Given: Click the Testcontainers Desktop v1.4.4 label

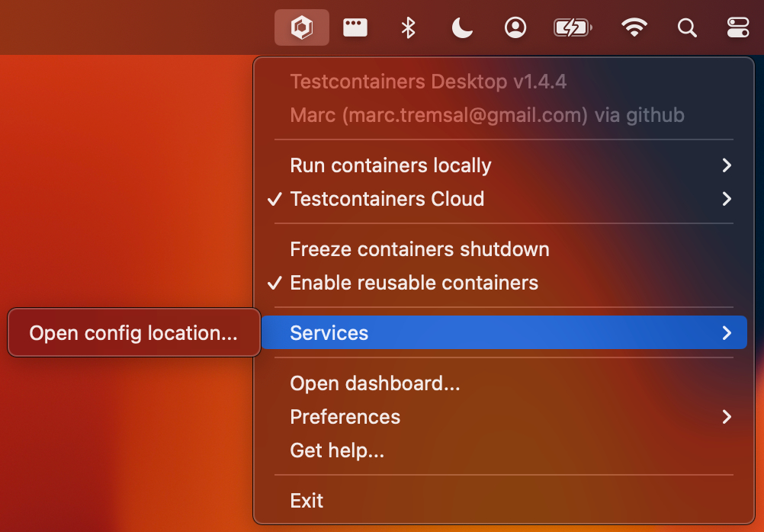Looking at the screenshot, I should pos(429,82).
